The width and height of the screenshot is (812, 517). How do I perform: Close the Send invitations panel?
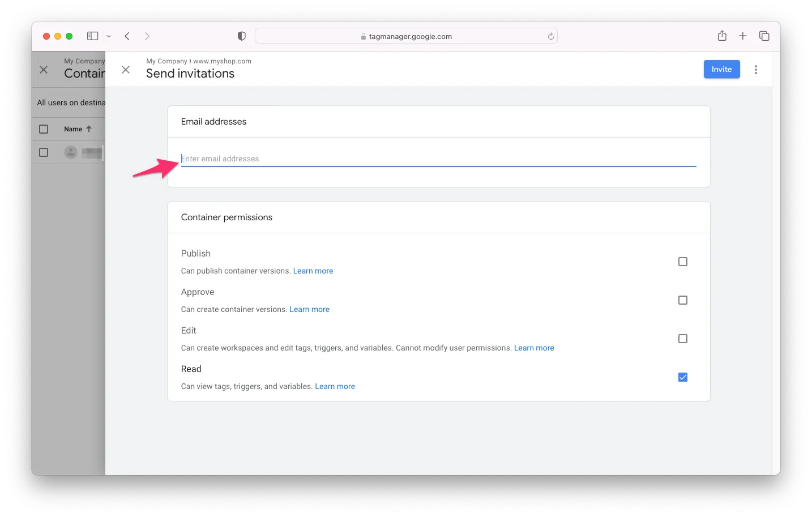[x=126, y=70]
